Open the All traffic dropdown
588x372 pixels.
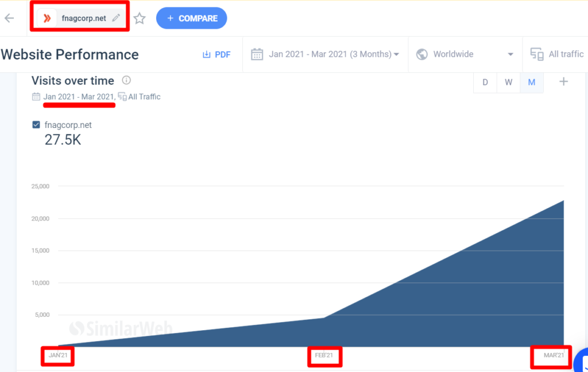566,55
